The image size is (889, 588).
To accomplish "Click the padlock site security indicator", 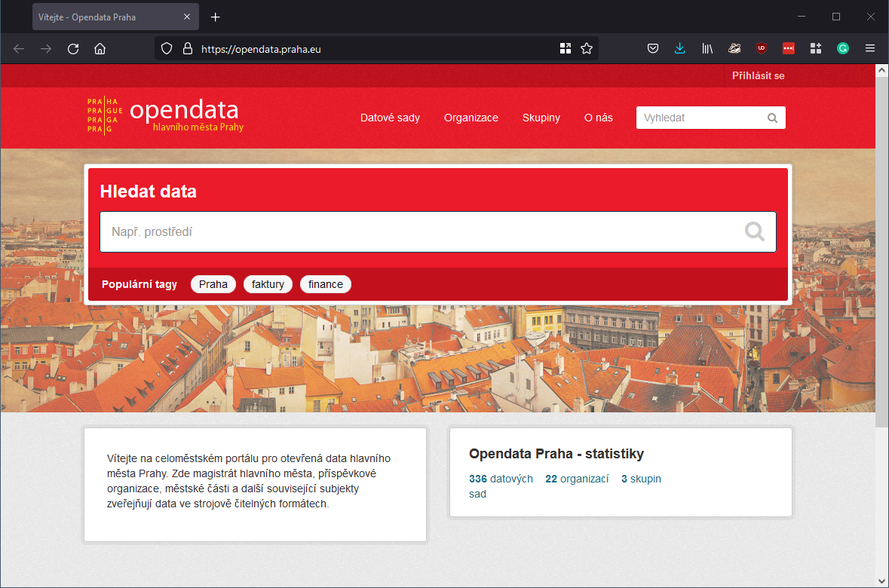I will (x=187, y=48).
